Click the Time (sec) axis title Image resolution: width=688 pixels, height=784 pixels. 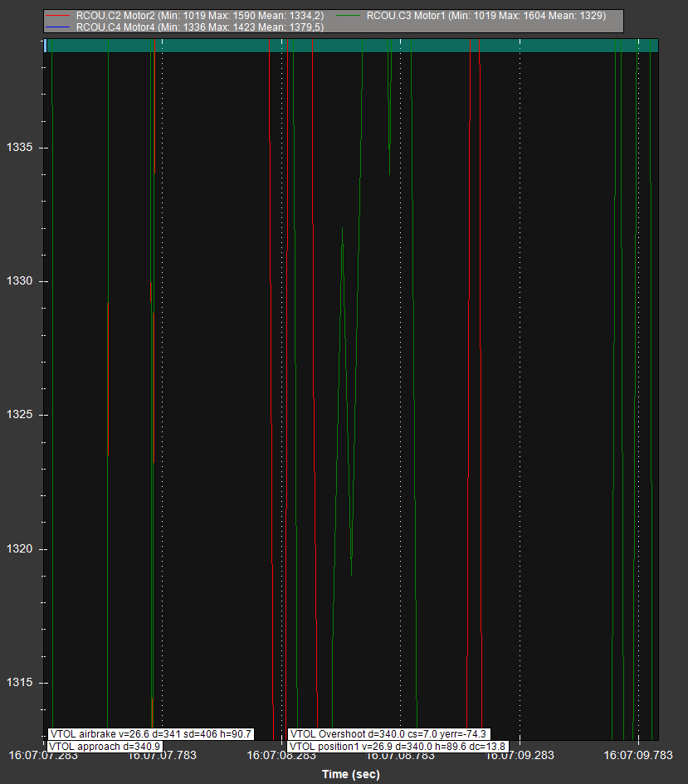(x=351, y=775)
